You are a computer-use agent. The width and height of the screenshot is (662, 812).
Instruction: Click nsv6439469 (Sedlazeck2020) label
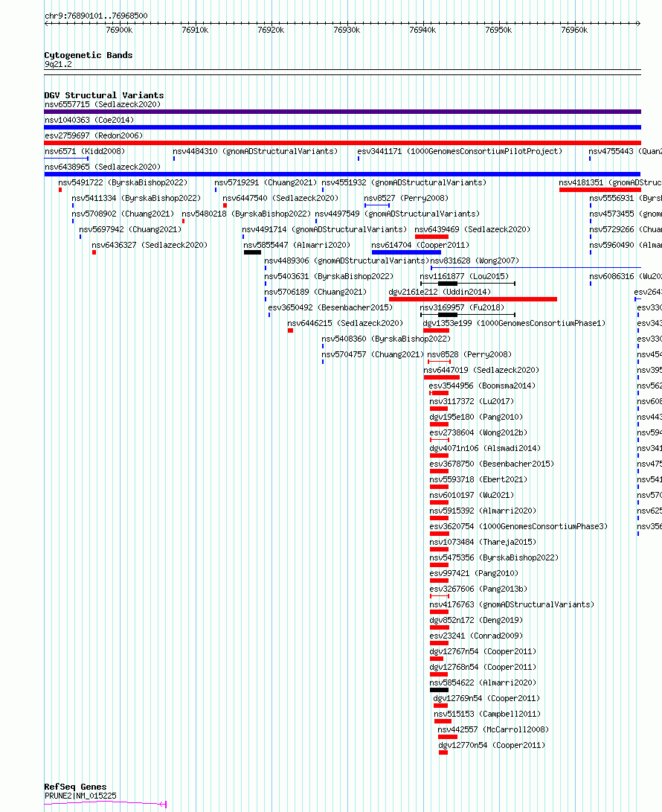click(x=472, y=229)
